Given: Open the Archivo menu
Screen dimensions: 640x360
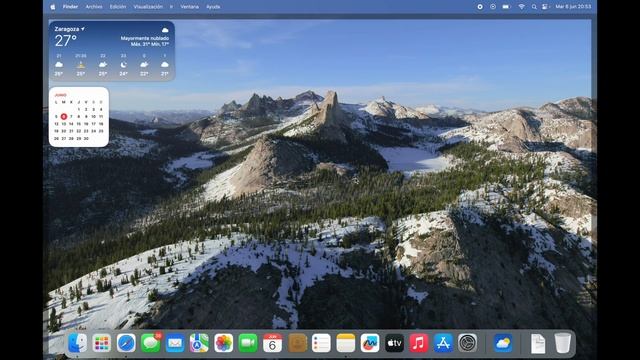Looking at the screenshot, I should pos(94,7).
